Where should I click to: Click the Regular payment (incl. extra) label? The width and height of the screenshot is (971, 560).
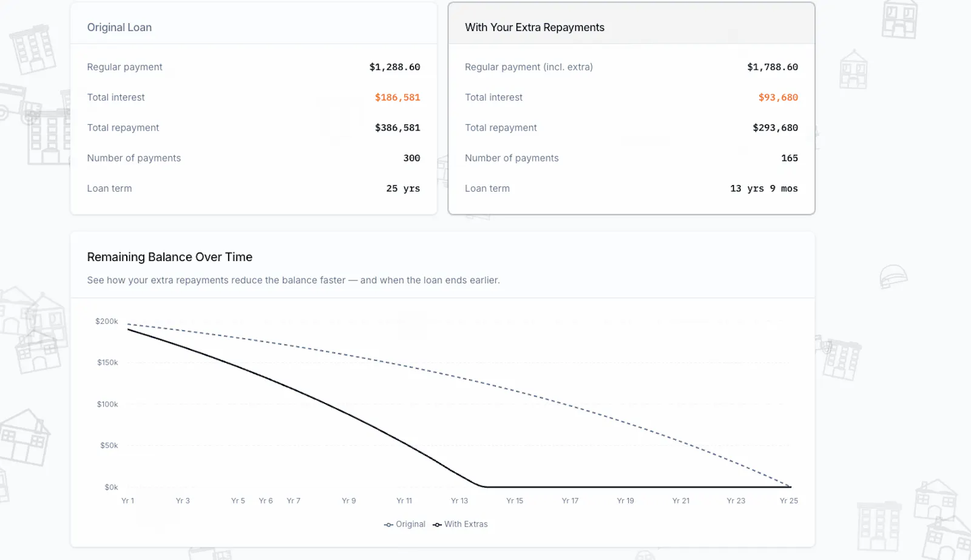(x=529, y=67)
